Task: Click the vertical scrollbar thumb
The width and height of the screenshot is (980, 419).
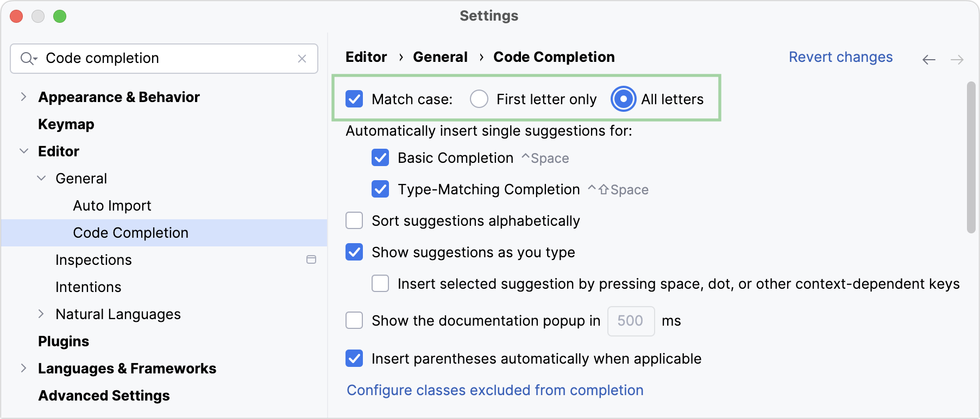Action: [971, 157]
